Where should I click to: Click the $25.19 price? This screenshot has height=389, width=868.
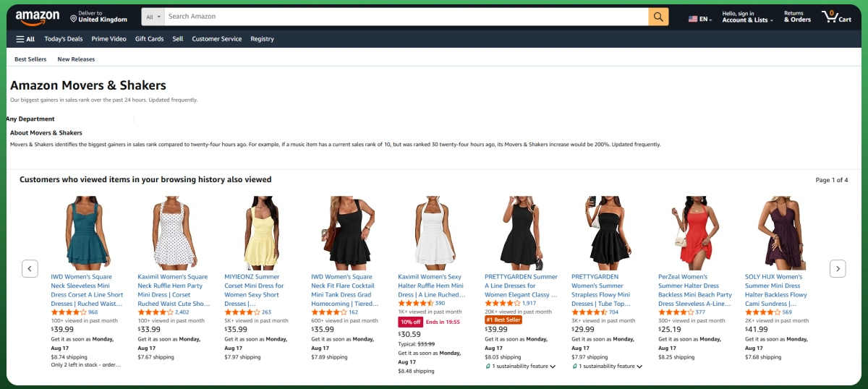click(670, 329)
